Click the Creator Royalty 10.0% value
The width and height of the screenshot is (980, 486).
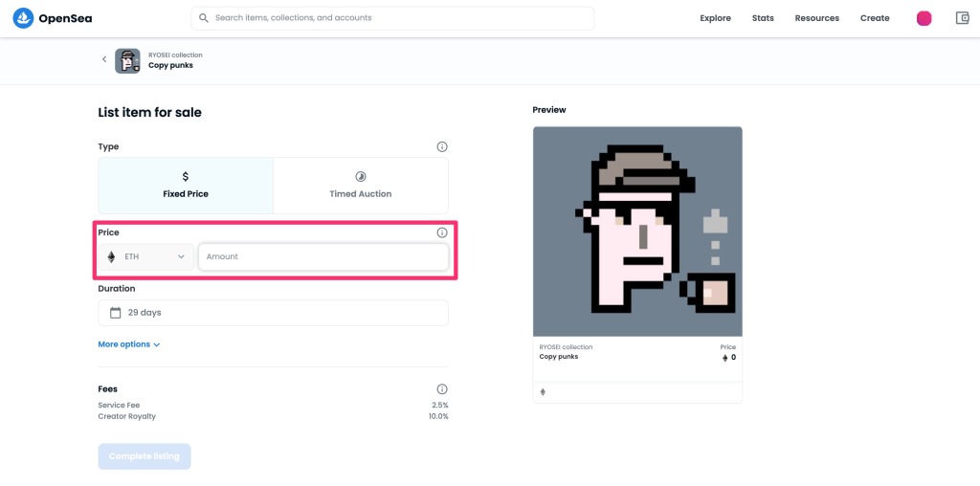click(x=438, y=416)
